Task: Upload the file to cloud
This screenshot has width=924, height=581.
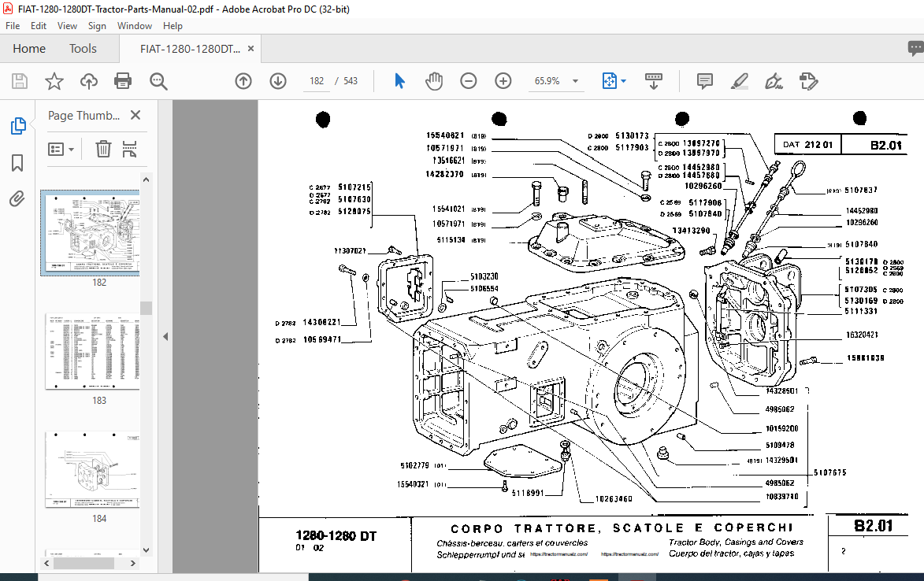Action: 89,80
